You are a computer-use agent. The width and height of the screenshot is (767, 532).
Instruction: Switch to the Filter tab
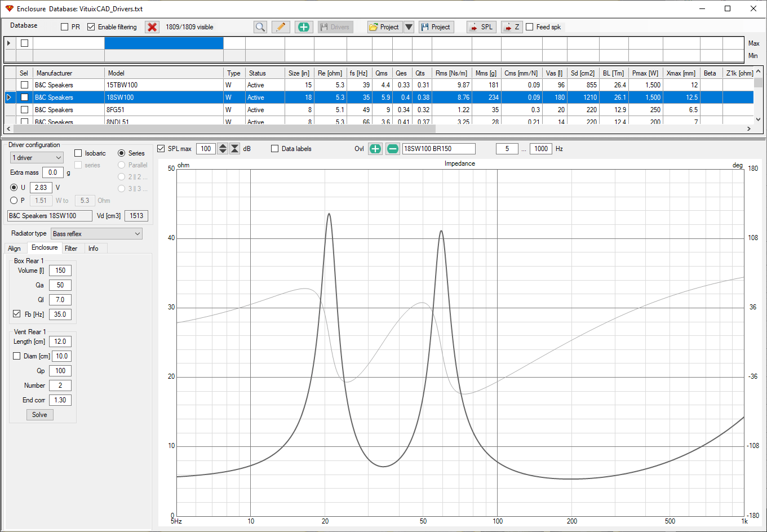pos(71,249)
